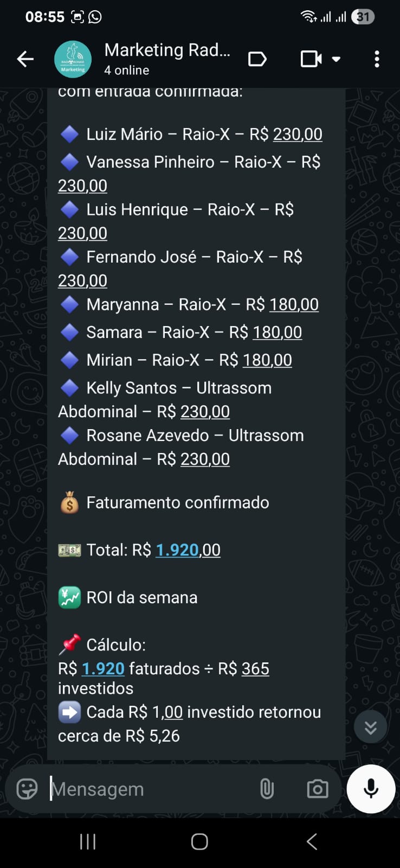400x868 pixels.
Task: Jump to latest messages with down-chevron button
Action: [370, 727]
